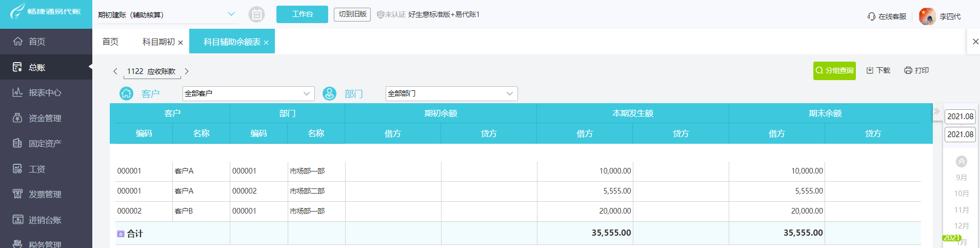Expand the 期初建账 ledger dropdown
The height and width of the screenshot is (248, 980).
tap(231, 14)
